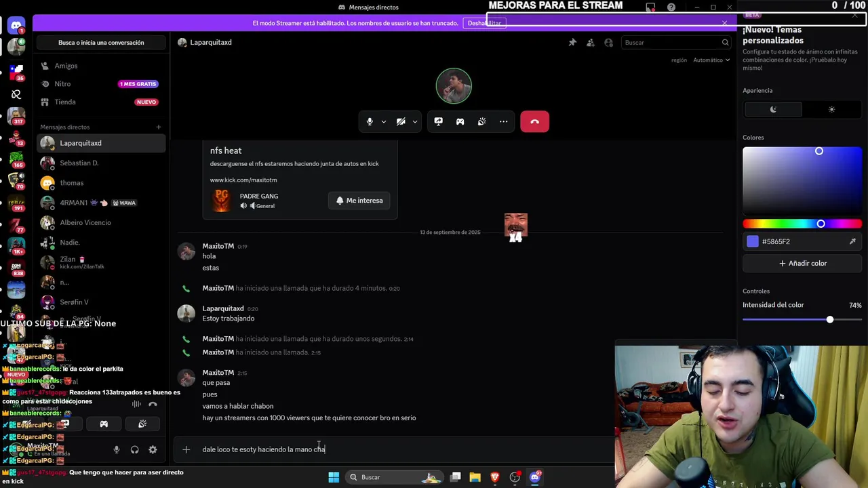
Task: Deafen with headphones icon in user panel
Action: pyautogui.click(x=134, y=449)
